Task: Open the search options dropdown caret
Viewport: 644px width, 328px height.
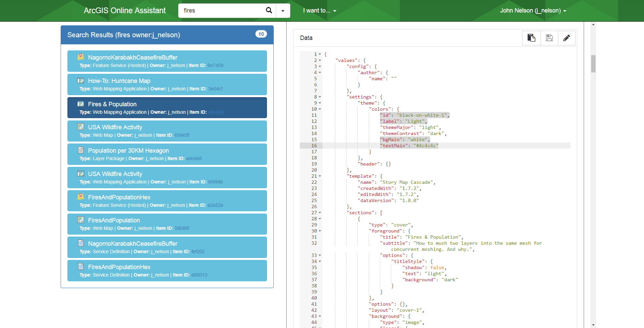Action: (283, 11)
